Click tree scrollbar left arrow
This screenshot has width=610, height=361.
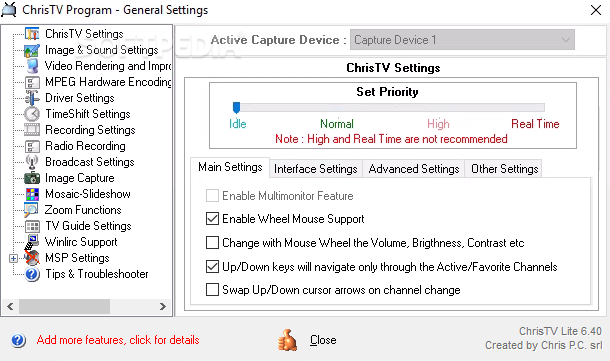tap(11, 307)
